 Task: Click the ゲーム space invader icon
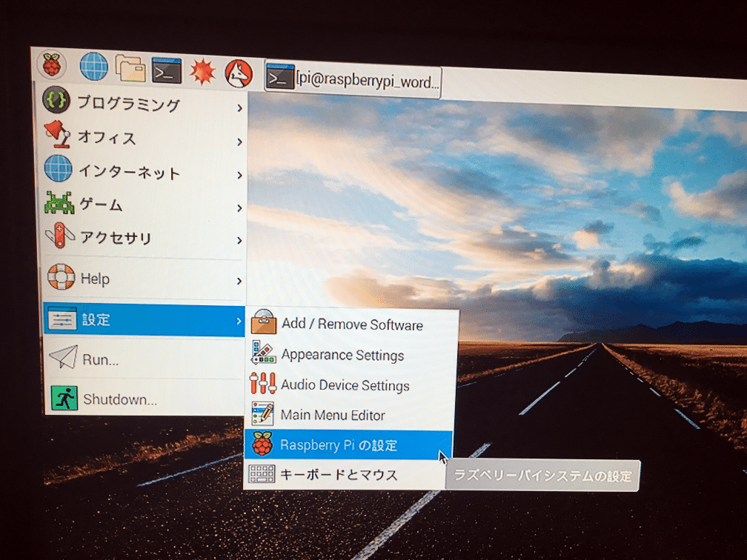pyautogui.click(x=59, y=202)
